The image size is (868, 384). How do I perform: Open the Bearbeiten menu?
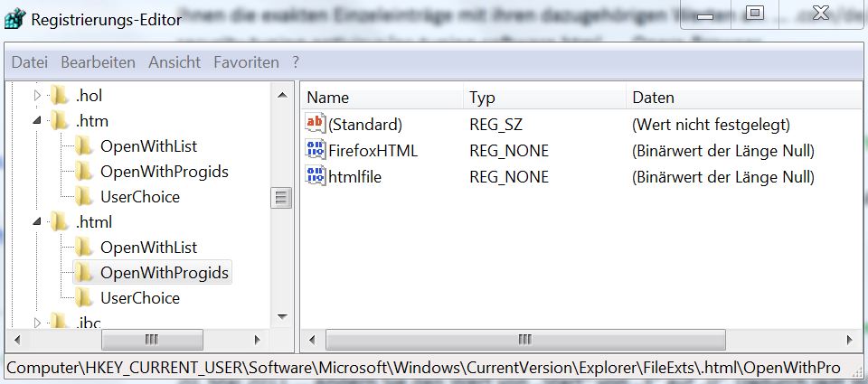point(98,62)
